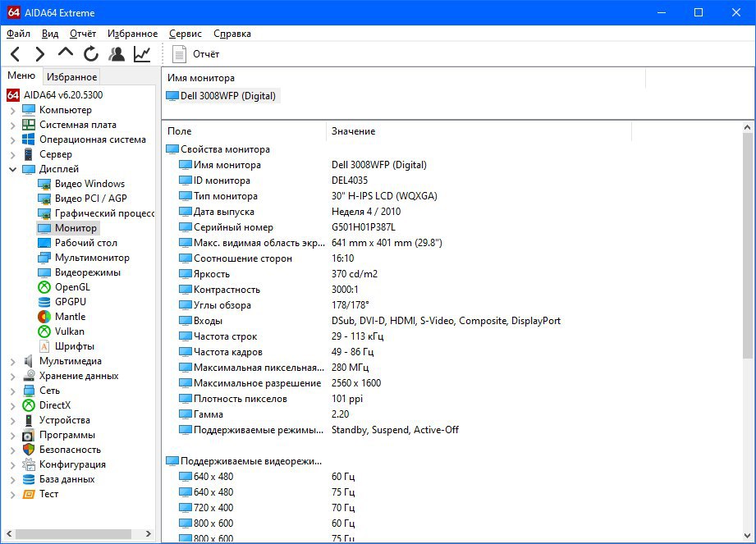Click vertical scrollbar up arrow
The width and height of the screenshot is (756, 544).
click(747, 127)
